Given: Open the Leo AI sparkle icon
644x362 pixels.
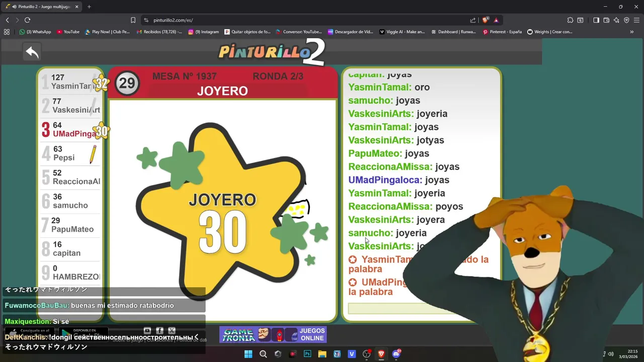Looking at the screenshot, I should [616, 20].
